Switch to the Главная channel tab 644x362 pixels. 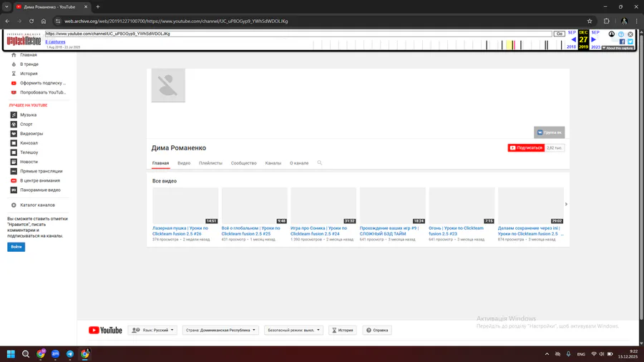tap(160, 163)
